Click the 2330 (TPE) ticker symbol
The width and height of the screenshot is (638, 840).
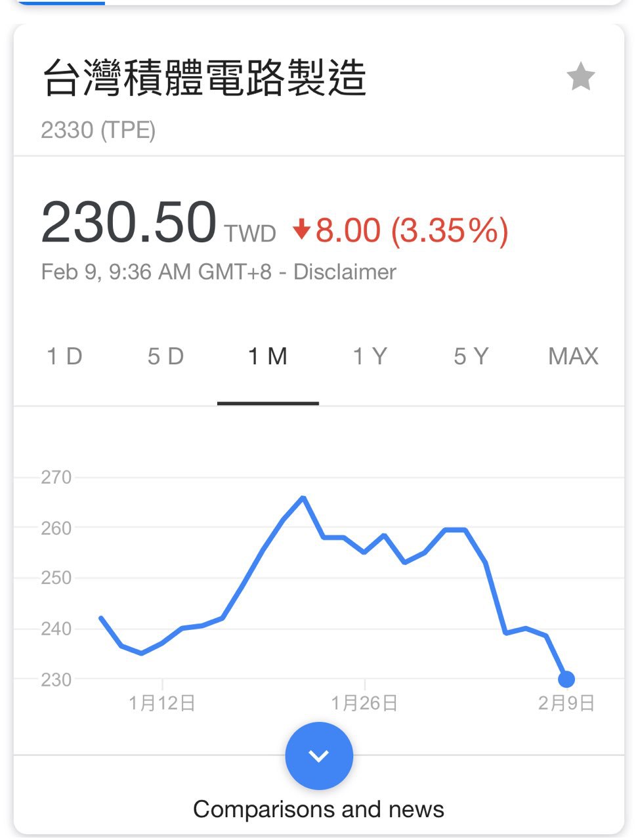coord(98,130)
